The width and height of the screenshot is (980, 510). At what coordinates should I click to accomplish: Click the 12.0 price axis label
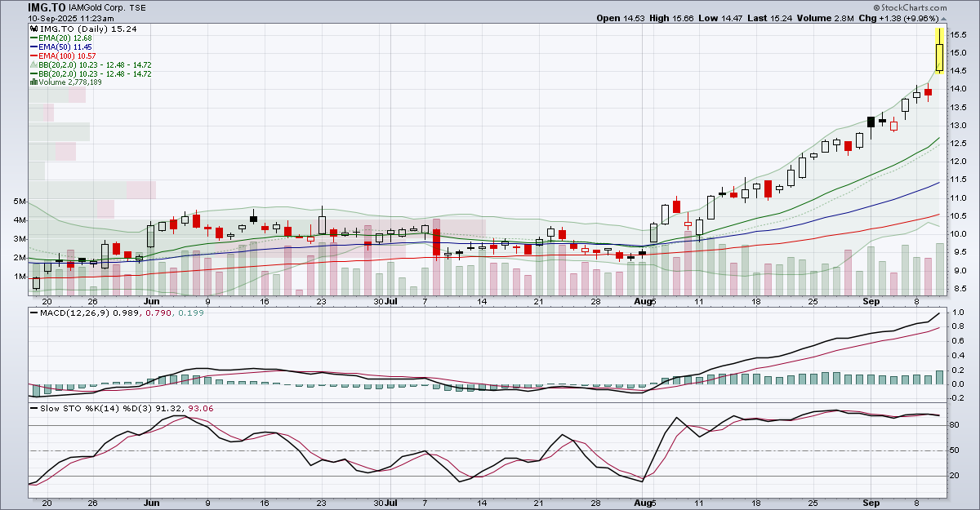click(x=959, y=162)
